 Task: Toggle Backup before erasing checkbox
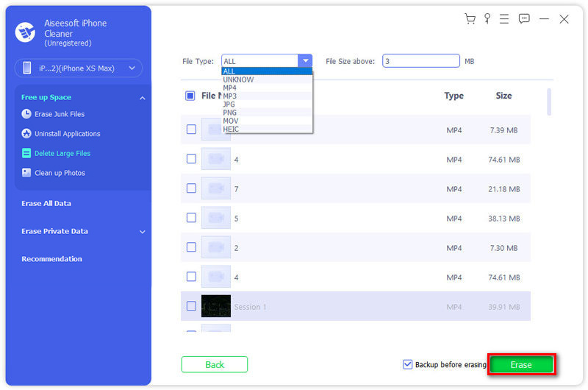(408, 365)
